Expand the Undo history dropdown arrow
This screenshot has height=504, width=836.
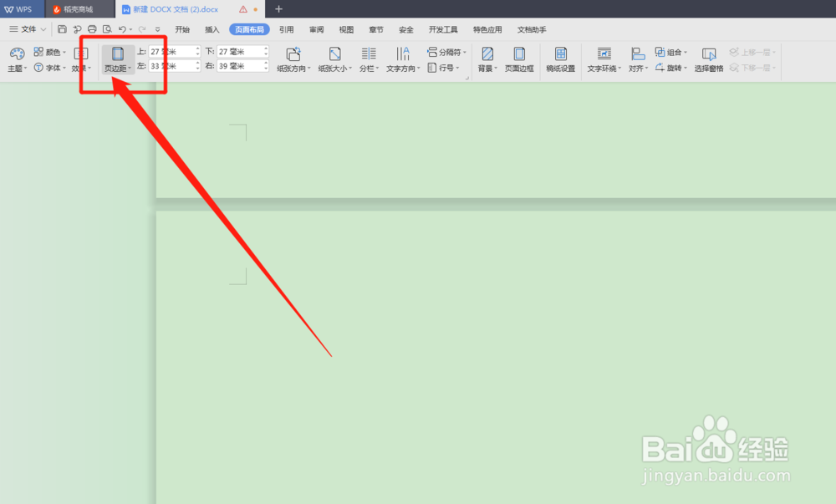130,30
